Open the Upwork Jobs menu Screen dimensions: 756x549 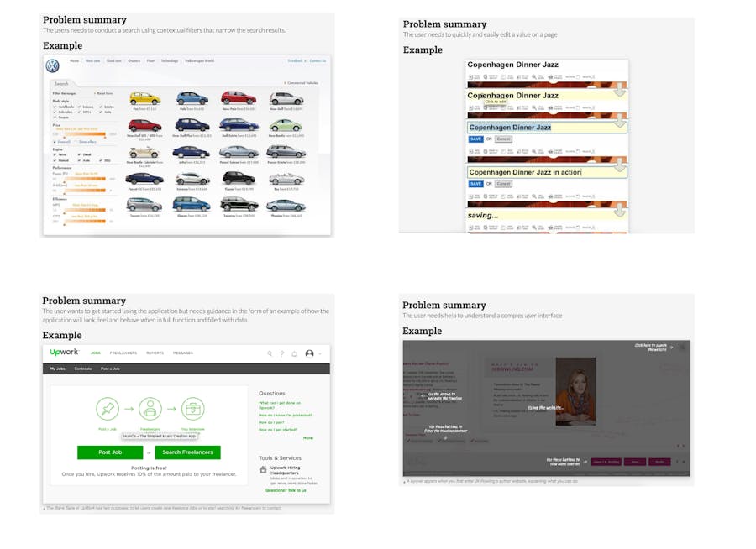pyautogui.click(x=96, y=353)
